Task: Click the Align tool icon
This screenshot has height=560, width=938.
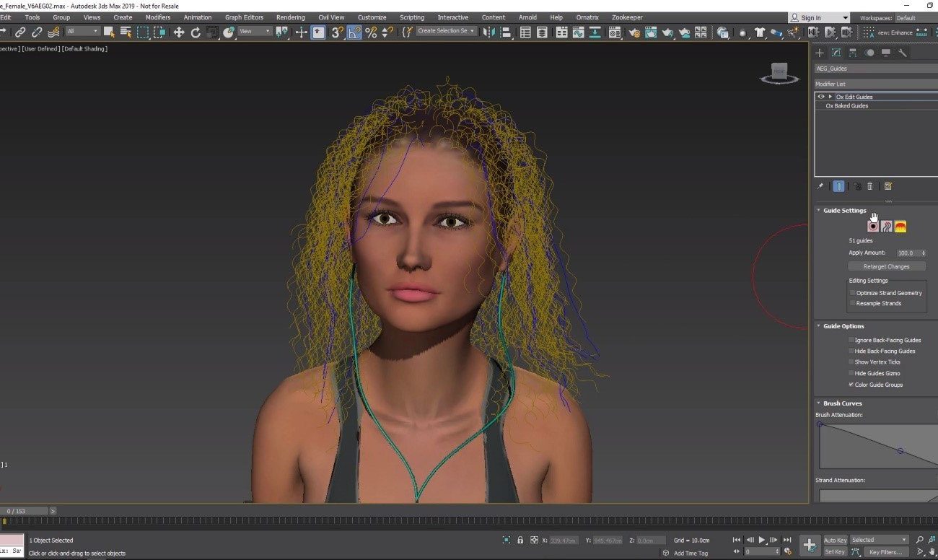Action: 507,32
